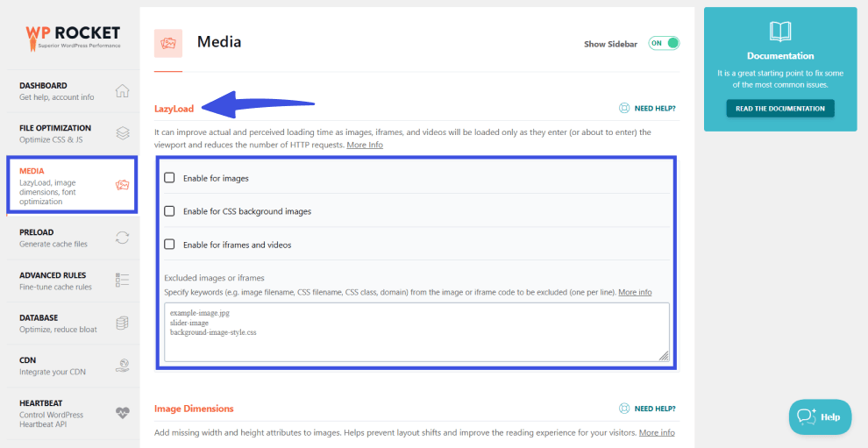The height and width of the screenshot is (448, 868).
Task: Open More Info link in LazyLoad description
Action: [x=365, y=145]
